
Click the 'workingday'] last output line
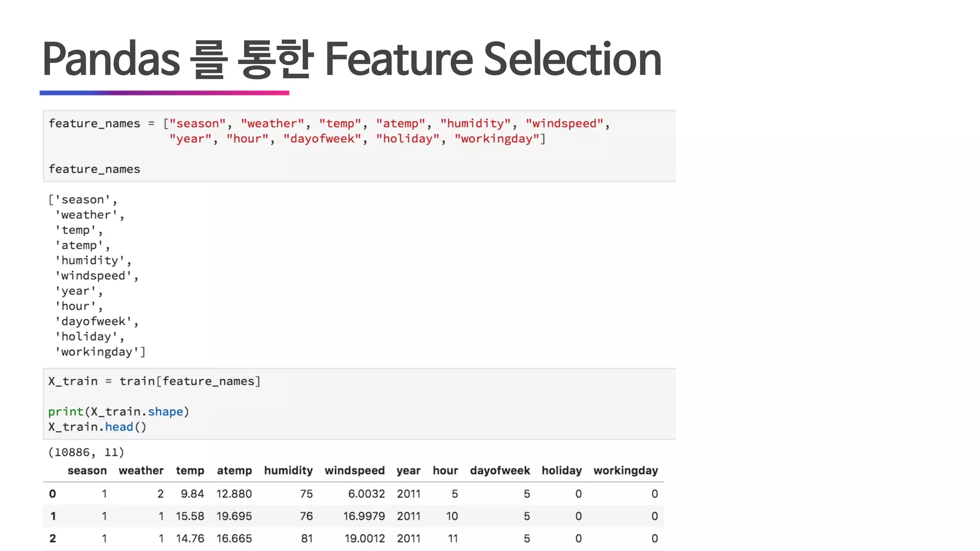[100, 352]
